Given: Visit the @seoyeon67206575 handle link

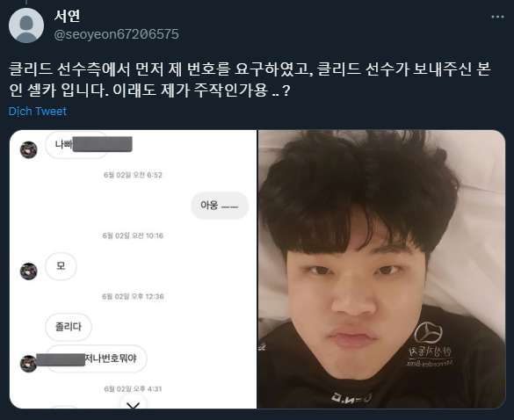Looking at the screenshot, I should tap(116, 34).
